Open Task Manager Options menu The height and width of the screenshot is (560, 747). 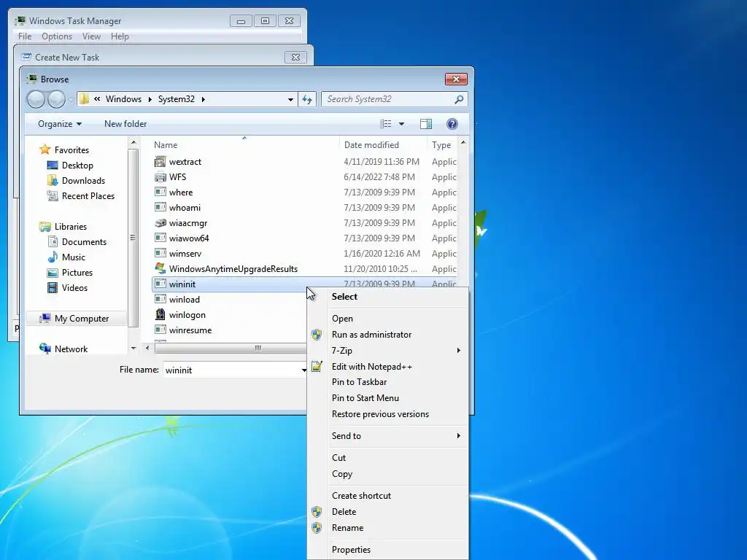(57, 36)
